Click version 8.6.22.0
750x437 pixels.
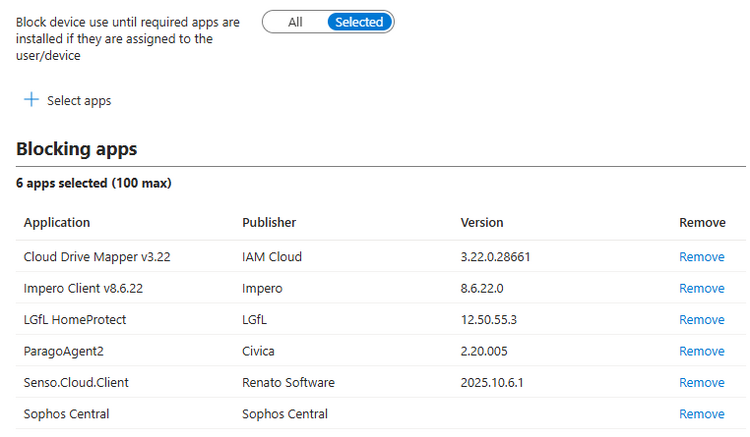pos(482,288)
